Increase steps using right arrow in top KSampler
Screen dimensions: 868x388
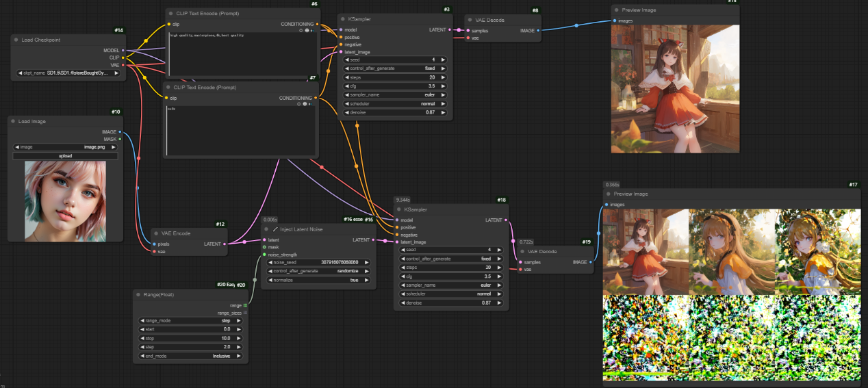(444, 77)
